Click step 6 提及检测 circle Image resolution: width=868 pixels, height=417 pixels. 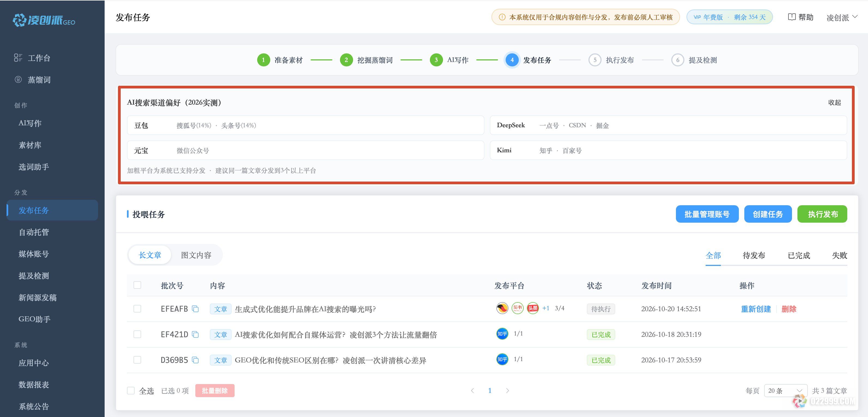678,60
